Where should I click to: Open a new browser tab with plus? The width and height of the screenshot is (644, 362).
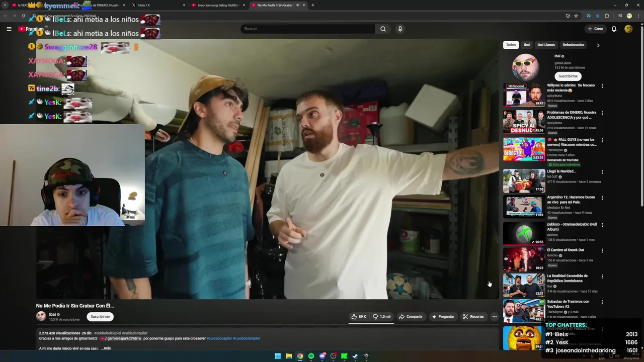(312, 5)
